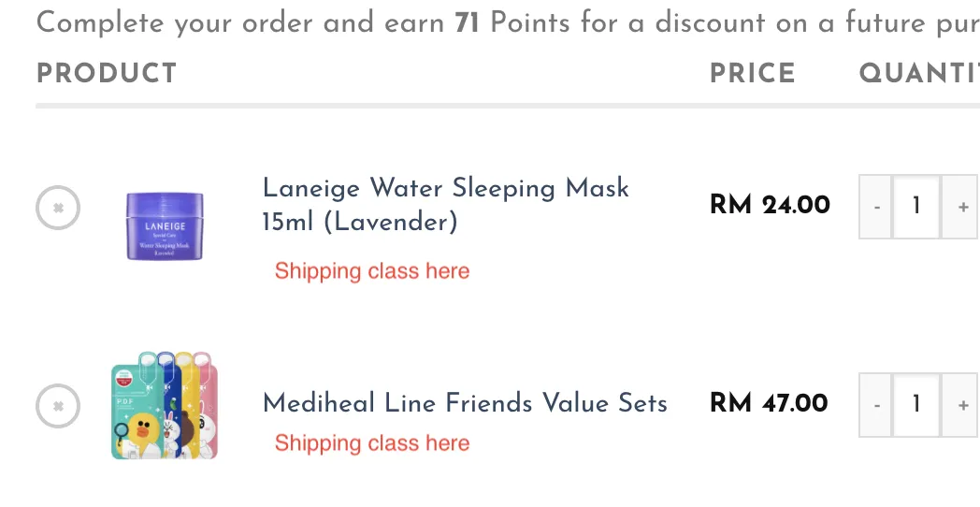Click shipping class text under Mediheal item
Image resolution: width=980 pixels, height=507 pixels.
(x=372, y=443)
